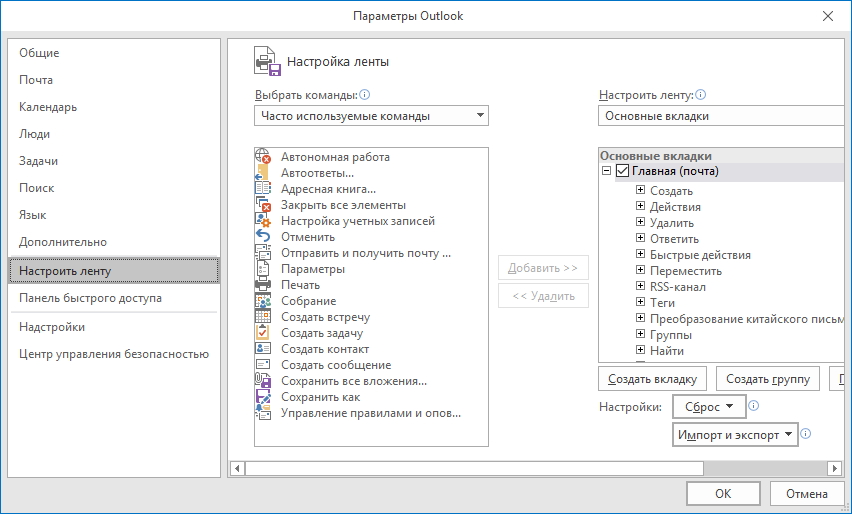852x514 pixels.
Task: Expand the Теги group
Action: tap(641, 302)
